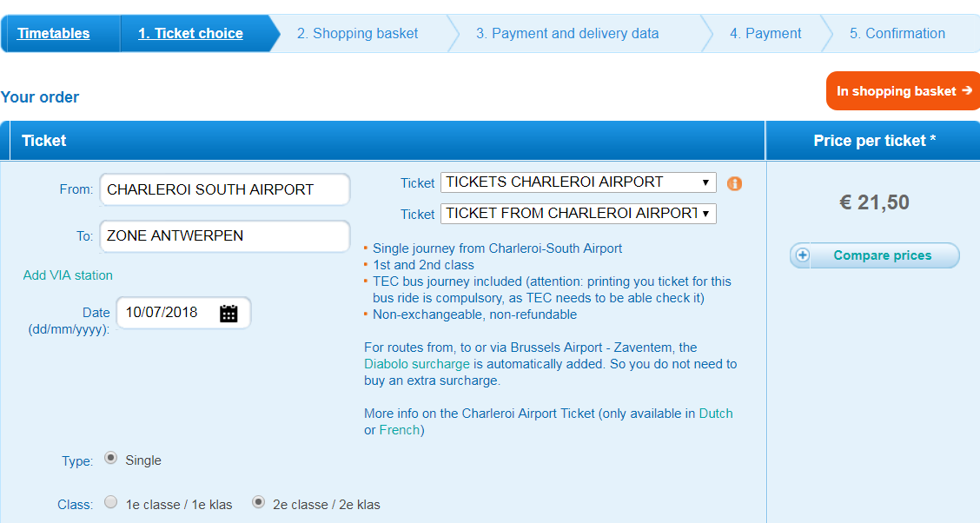Open the Diabolo surcharge link
980x523 pixels.
[x=417, y=364]
